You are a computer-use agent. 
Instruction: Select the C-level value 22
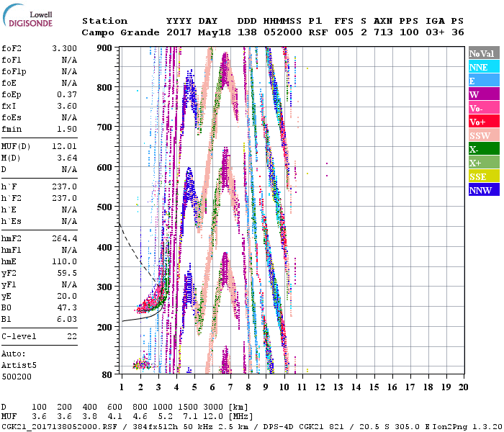(72, 336)
